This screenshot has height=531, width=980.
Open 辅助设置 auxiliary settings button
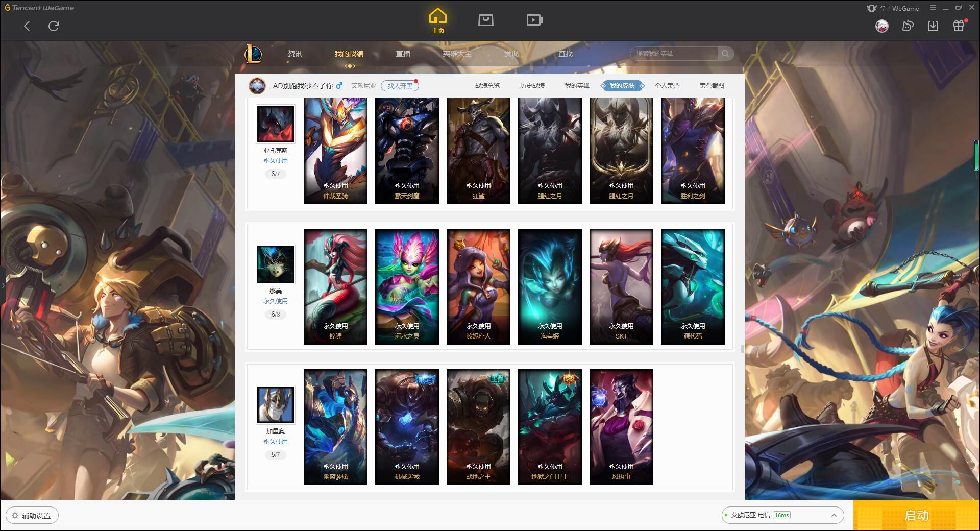pyautogui.click(x=32, y=516)
